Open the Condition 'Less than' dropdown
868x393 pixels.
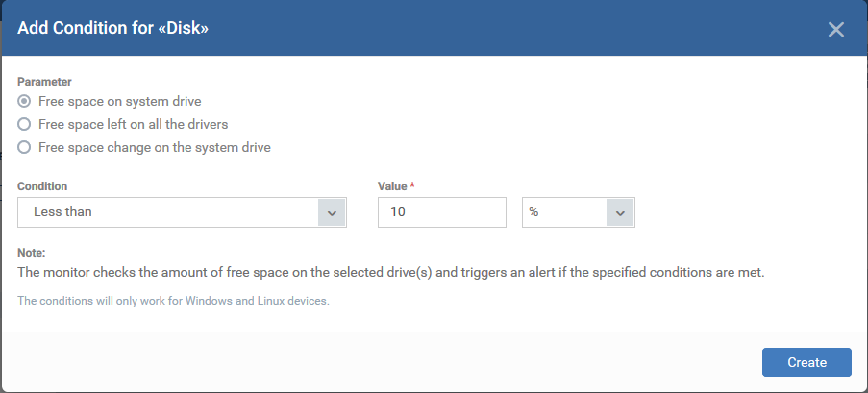point(182,212)
